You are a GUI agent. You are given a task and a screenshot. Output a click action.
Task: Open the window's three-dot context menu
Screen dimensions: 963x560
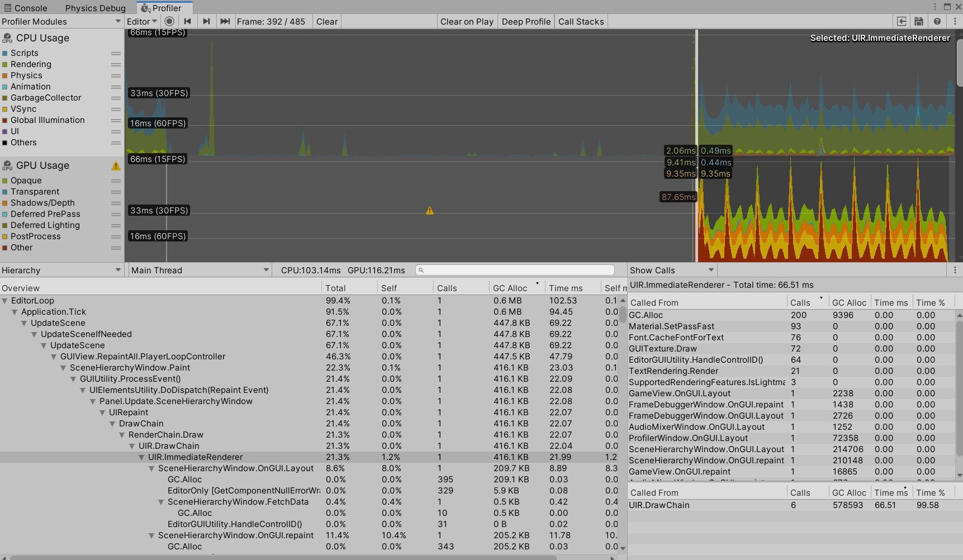pyautogui.click(x=934, y=7)
